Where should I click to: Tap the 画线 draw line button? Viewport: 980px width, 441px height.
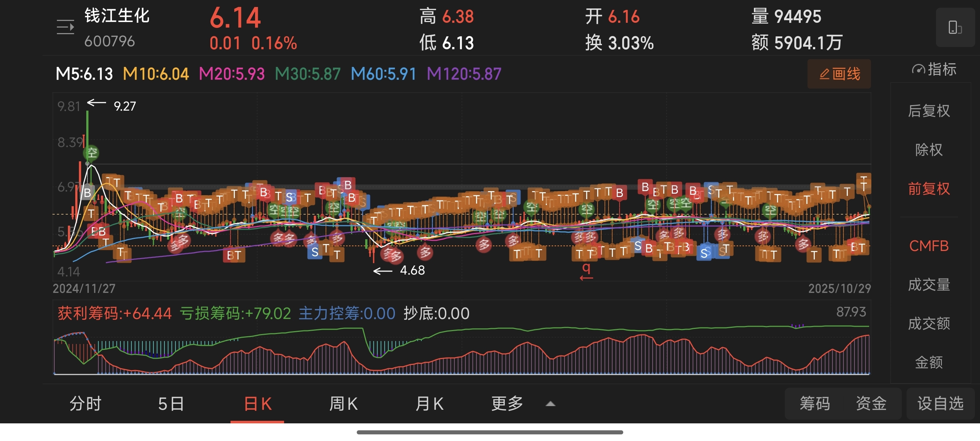(x=839, y=74)
